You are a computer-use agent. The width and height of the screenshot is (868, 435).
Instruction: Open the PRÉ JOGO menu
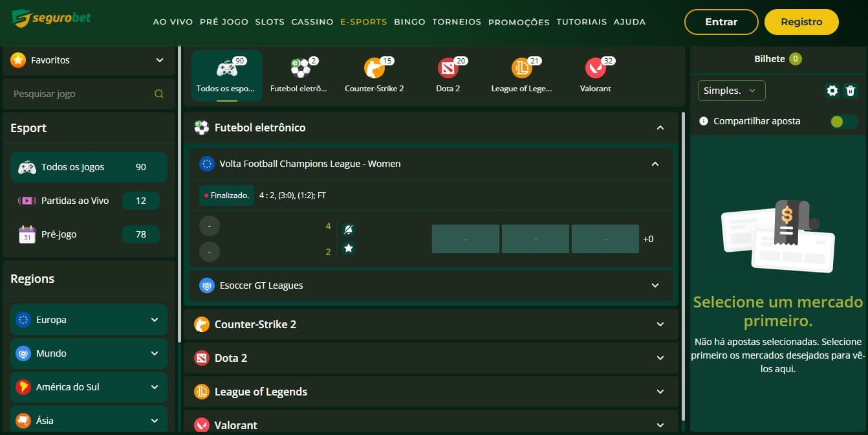coord(224,21)
